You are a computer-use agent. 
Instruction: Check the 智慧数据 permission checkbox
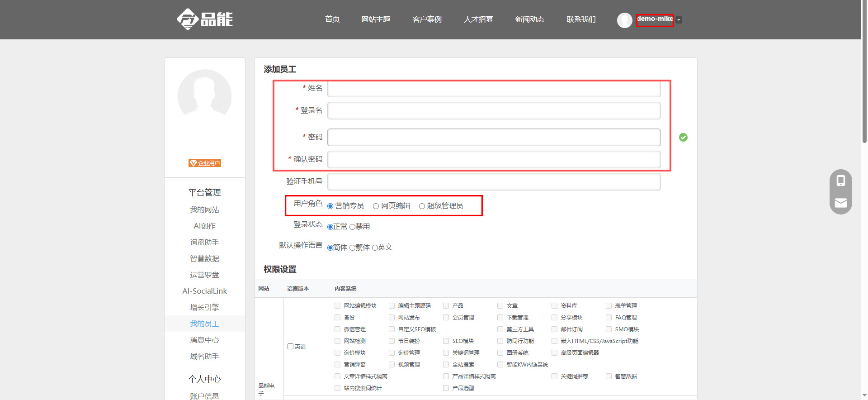pyautogui.click(x=609, y=376)
